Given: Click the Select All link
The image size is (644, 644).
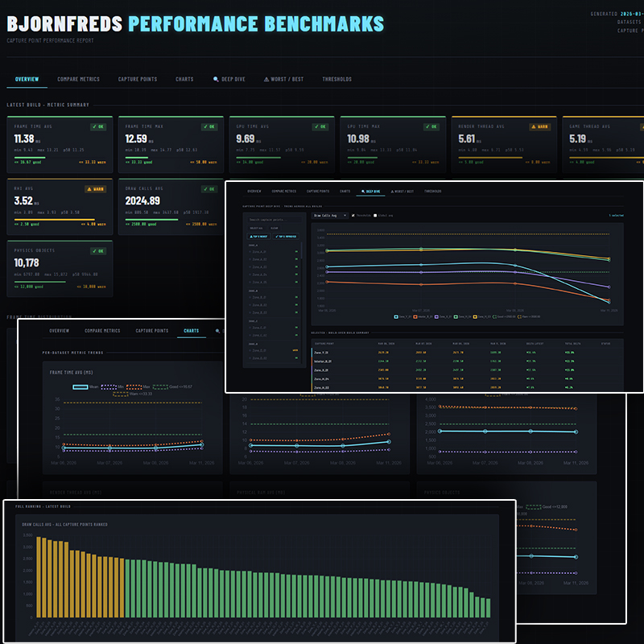Looking at the screenshot, I should point(258,229).
